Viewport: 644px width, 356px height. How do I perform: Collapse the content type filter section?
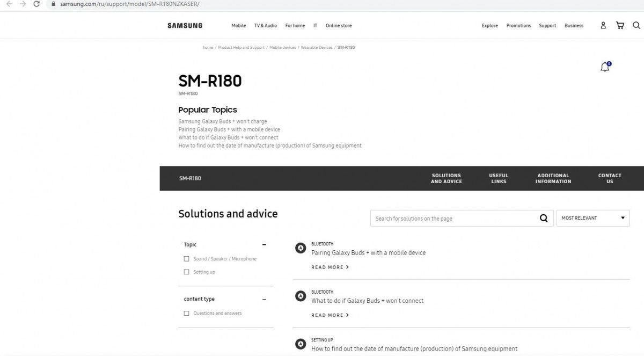pyautogui.click(x=264, y=299)
